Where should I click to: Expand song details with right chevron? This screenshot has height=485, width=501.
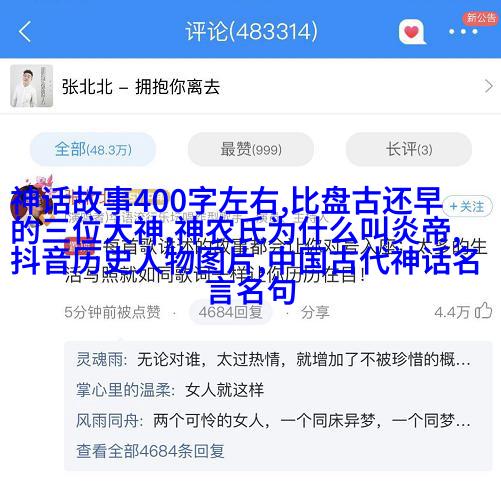pos(488,86)
